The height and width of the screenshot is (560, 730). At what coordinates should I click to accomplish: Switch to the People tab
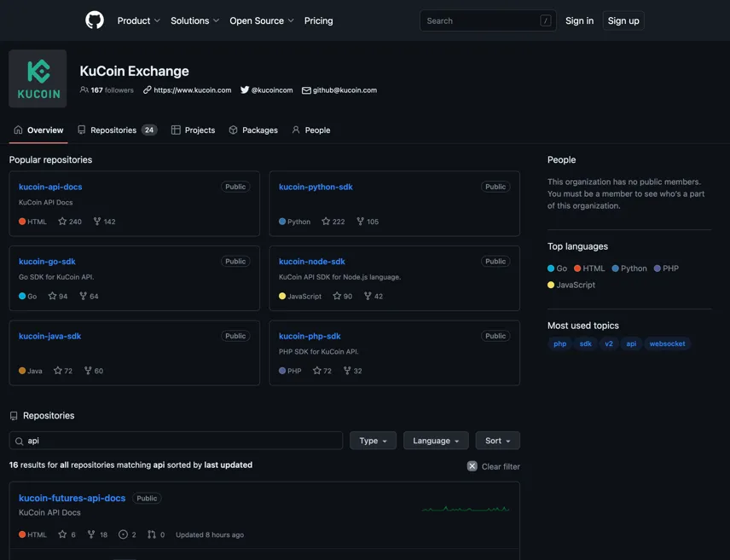(x=311, y=130)
